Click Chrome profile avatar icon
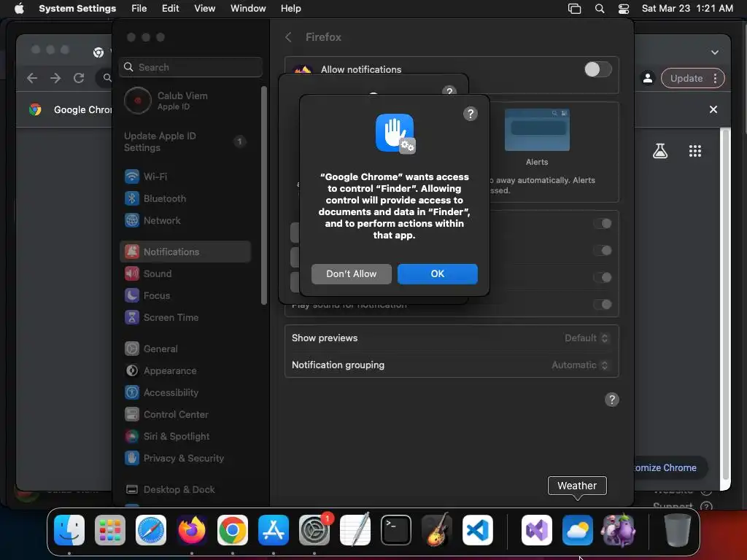747x560 pixels. pos(648,78)
